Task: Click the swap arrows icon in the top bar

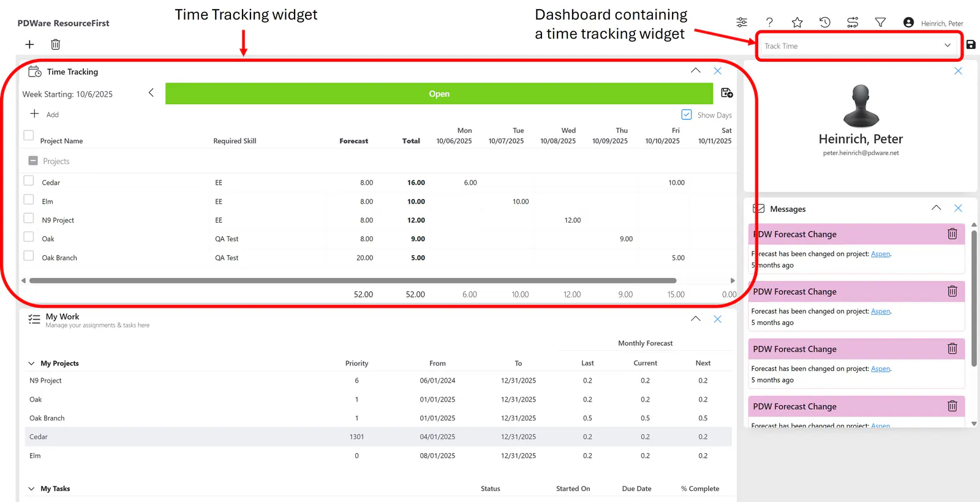Action: pyautogui.click(x=853, y=23)
